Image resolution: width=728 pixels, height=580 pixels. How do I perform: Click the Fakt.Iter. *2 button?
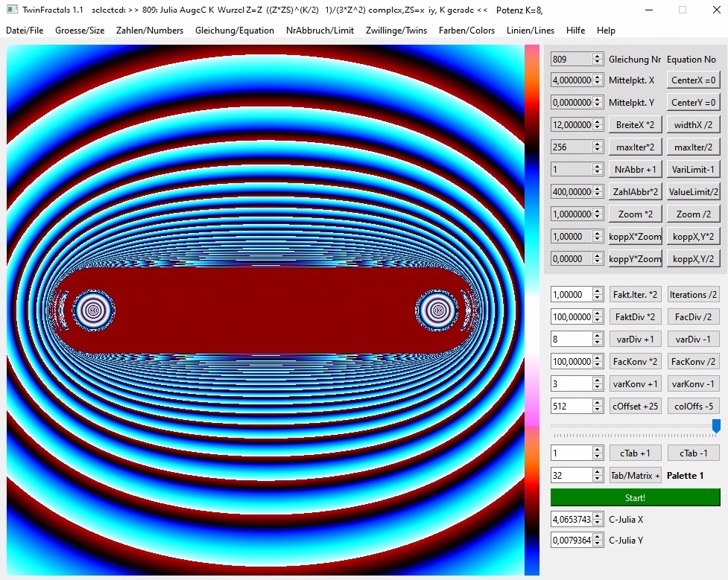[635, 295]
